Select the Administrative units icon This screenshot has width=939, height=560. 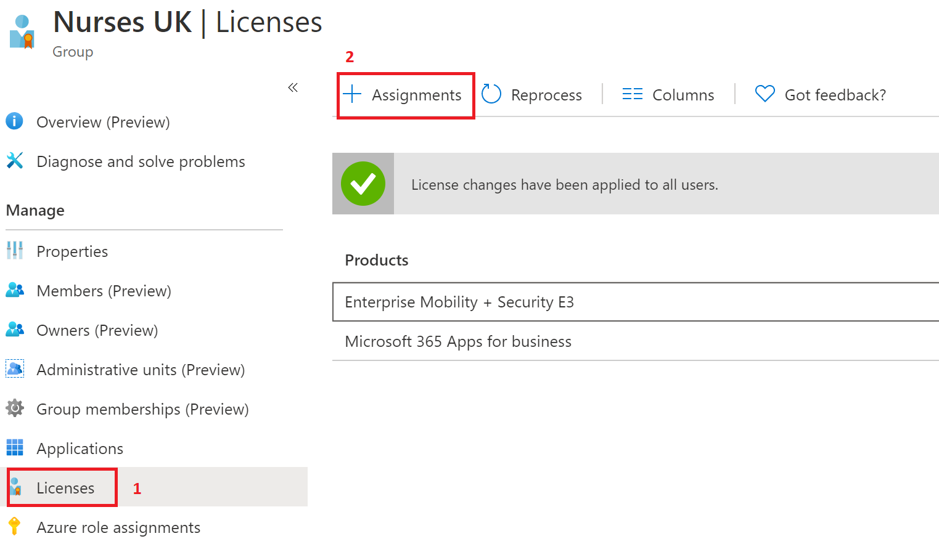[x=14, y=368]
